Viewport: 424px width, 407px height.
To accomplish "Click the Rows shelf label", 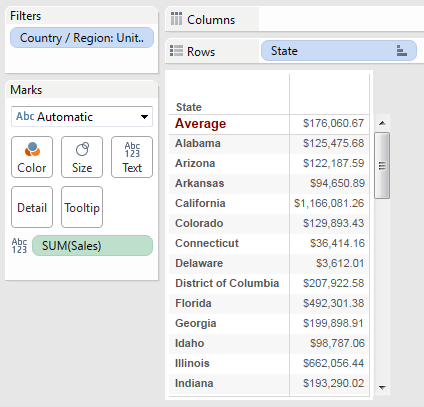I will pos(201,51).
